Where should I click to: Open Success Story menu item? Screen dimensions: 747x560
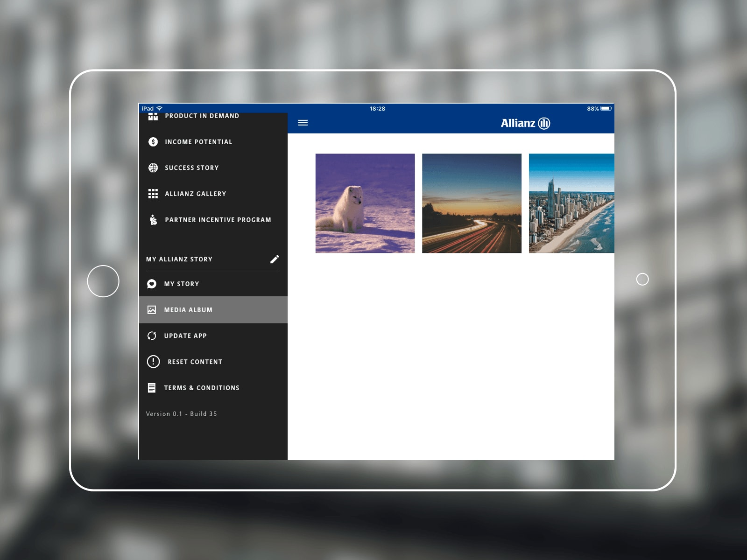tap(213, 168)
